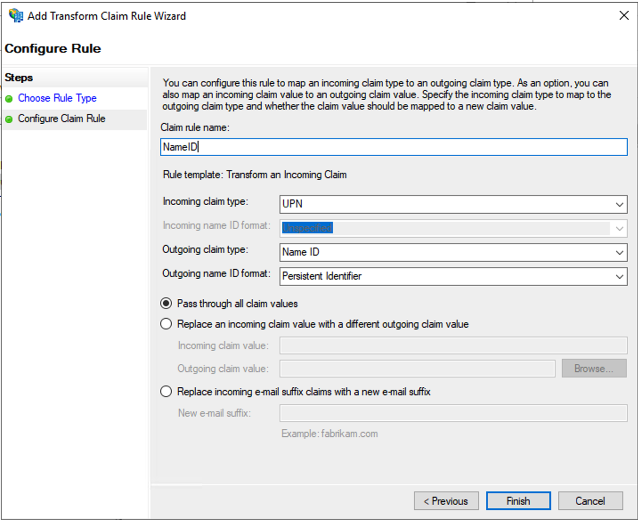Go back with the Previous button

(445, 500)
